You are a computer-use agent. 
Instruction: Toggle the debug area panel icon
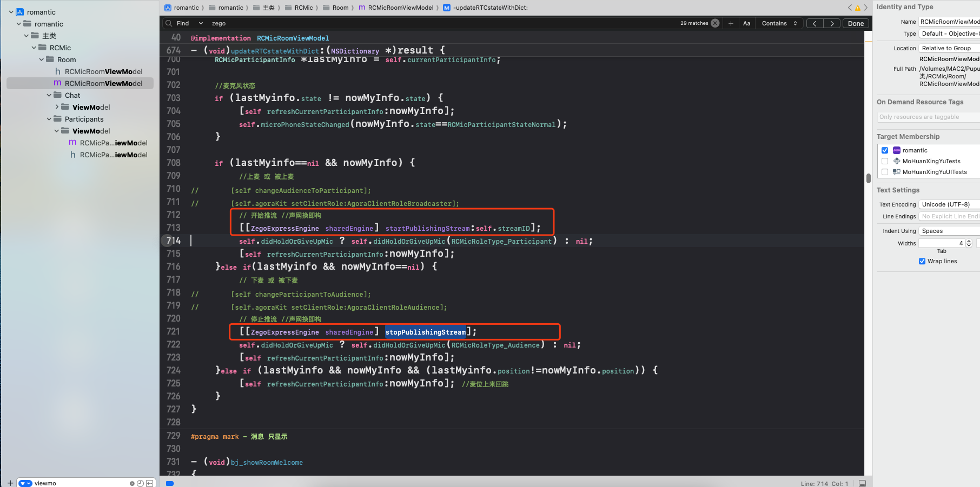pyautogui.click(x=862, y=483)
